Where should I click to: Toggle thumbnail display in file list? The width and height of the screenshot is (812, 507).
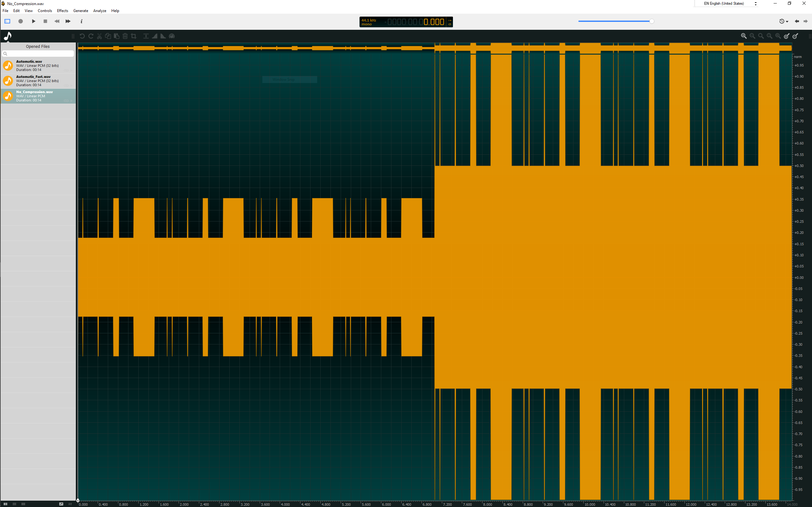(x=61, y=504)
